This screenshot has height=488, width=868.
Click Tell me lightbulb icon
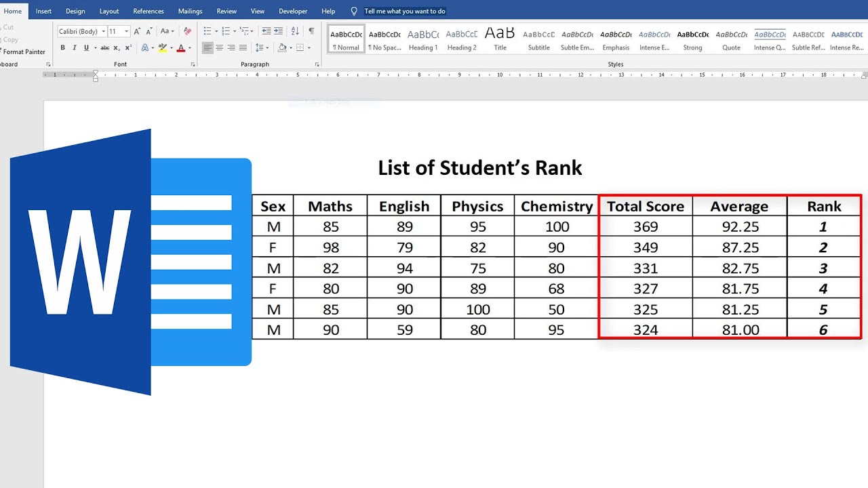pos(353,12)
